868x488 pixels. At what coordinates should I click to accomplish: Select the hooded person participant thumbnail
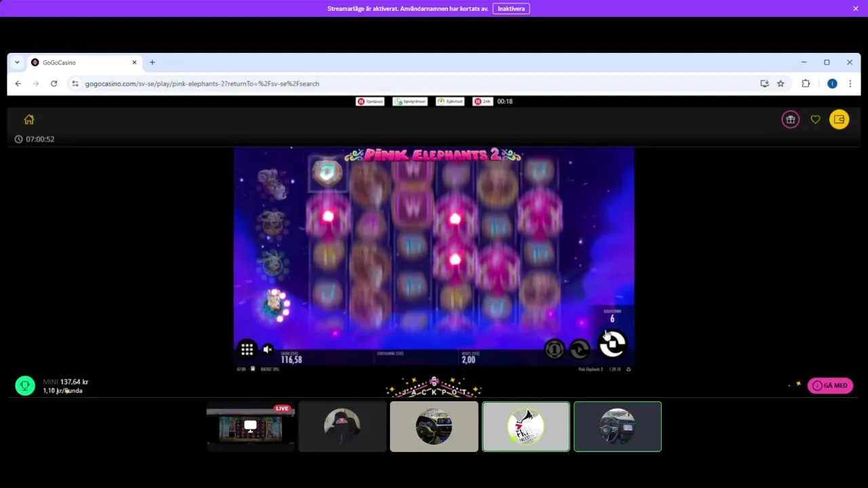click(x=342, y=426)
